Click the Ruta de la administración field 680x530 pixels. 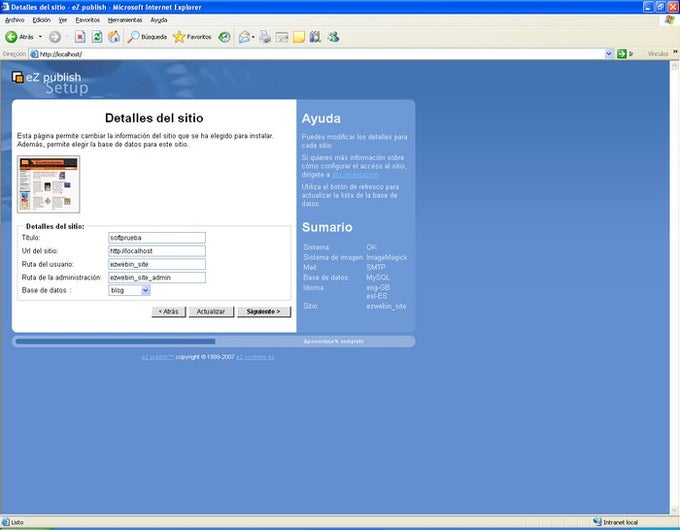click(157, 278)
